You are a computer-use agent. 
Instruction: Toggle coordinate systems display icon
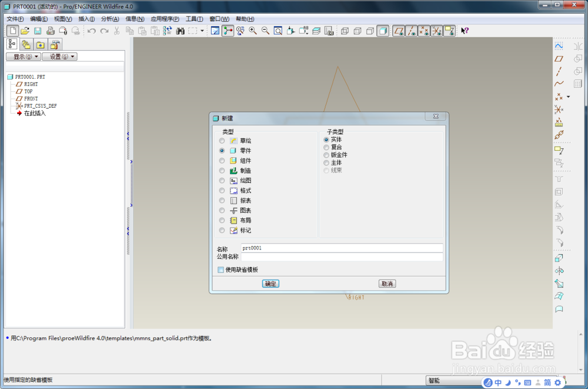click(x=436, y=31)
